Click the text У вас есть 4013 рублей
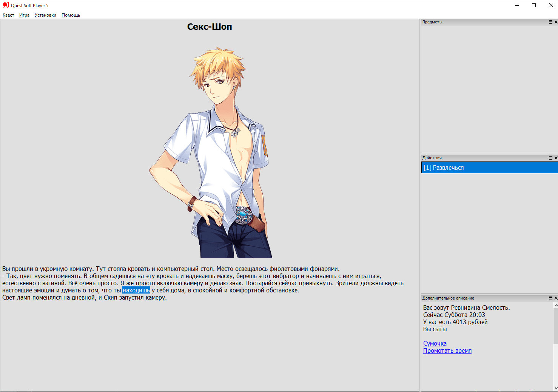Screen dimensions: 558x392 (455, 322)
